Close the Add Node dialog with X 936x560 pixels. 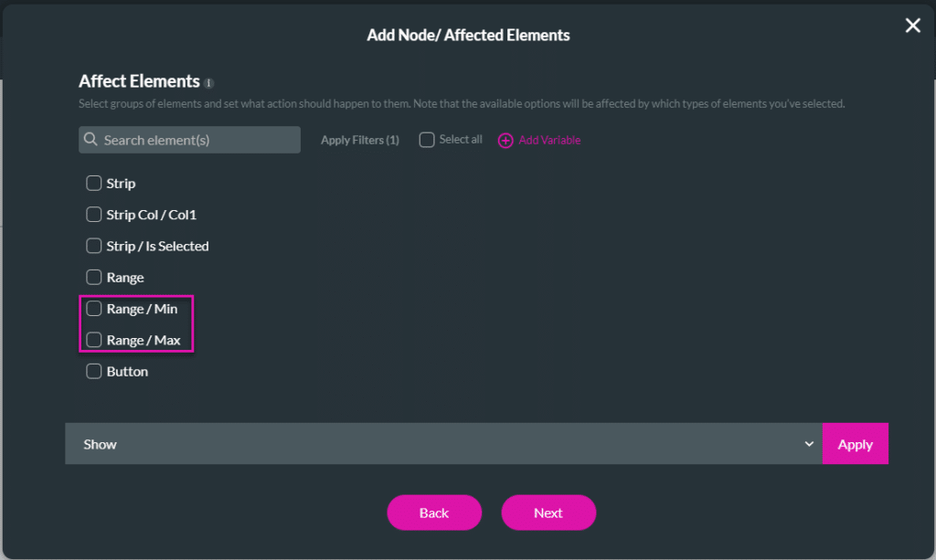(x=912, y=26)
